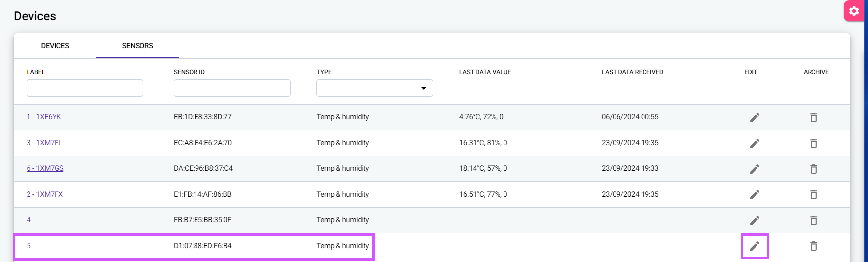This screenshot has height=262, width=868.
Task: Edit sensor 2 - 1XM7FX with pencil icon
Action: pyautogui.click(x=755, y=194)
